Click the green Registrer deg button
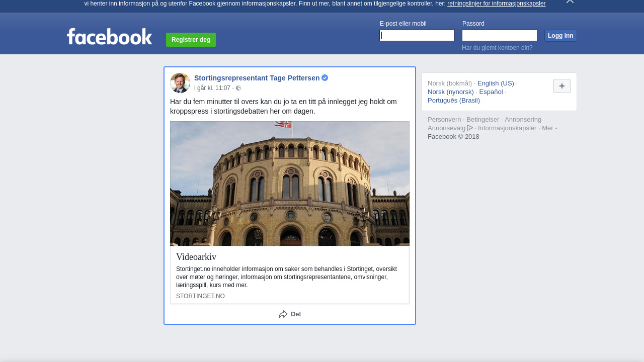The height and width of the screenshot is (362, 644). [x=191, y=40]
